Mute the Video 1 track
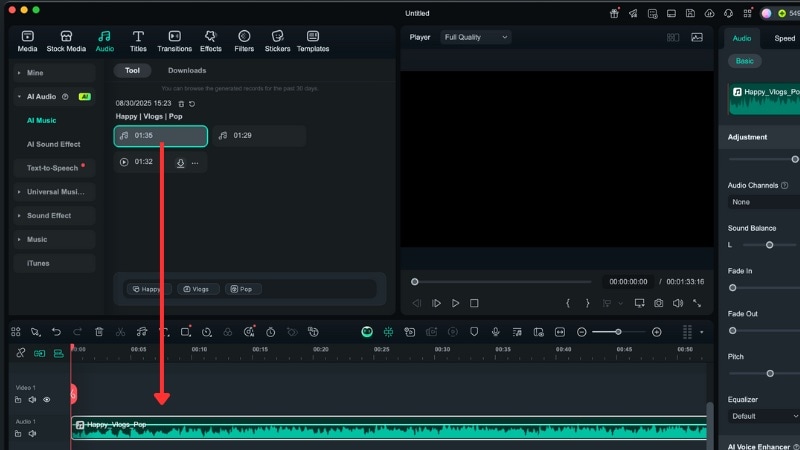This screenshot has width=800, height=450. click(32, 400)
